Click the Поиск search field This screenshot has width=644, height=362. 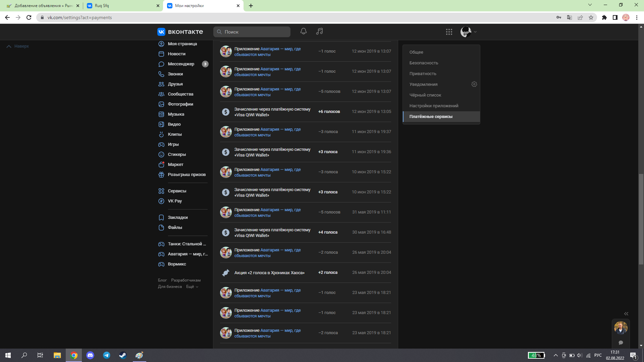(x=252, y=32)
